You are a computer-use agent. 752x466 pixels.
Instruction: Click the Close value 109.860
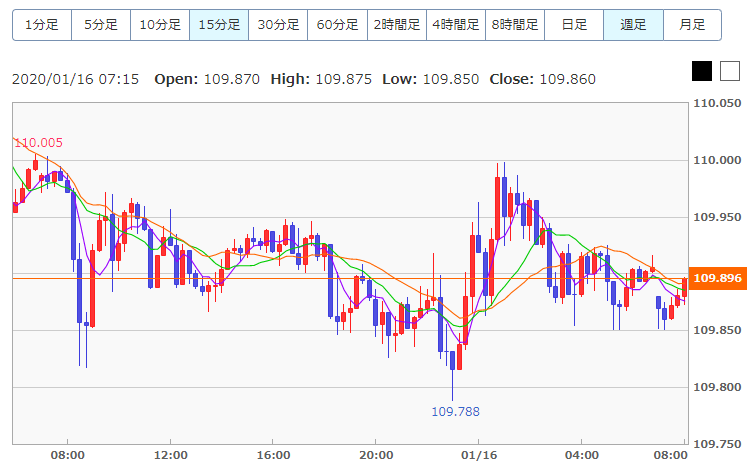pos(568,79)
